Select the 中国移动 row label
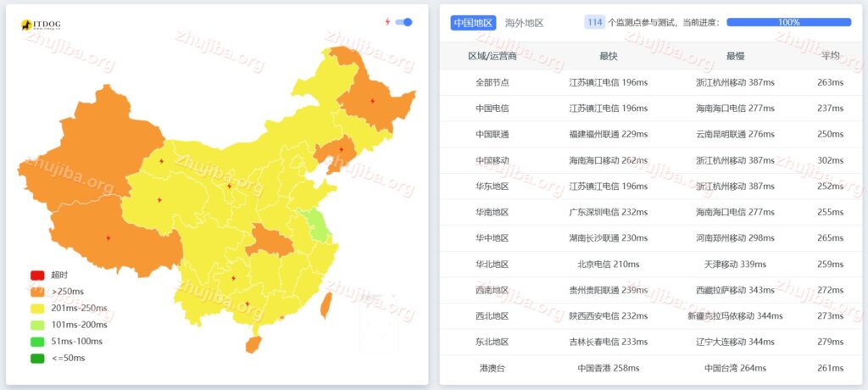The width and height of the screenshot is (868, 390). click(492, 160)
